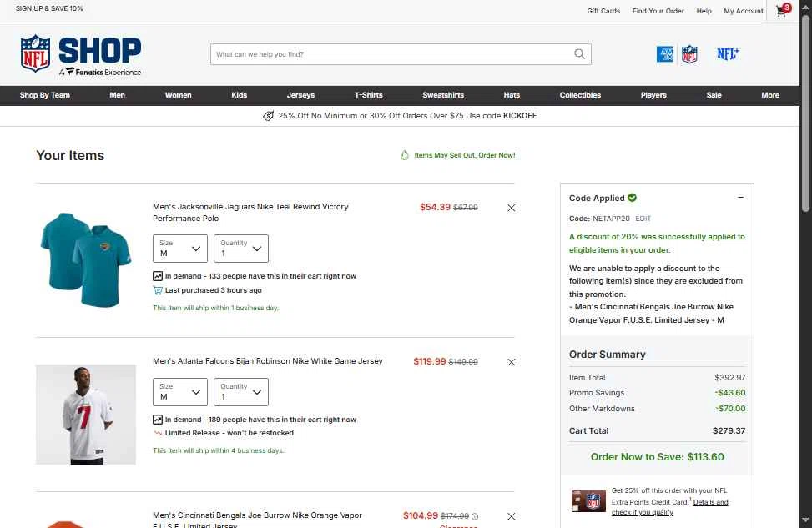Open Gift Cards link
The height and width of the screenshot is (528, 812).
click(x=603, y=11)
